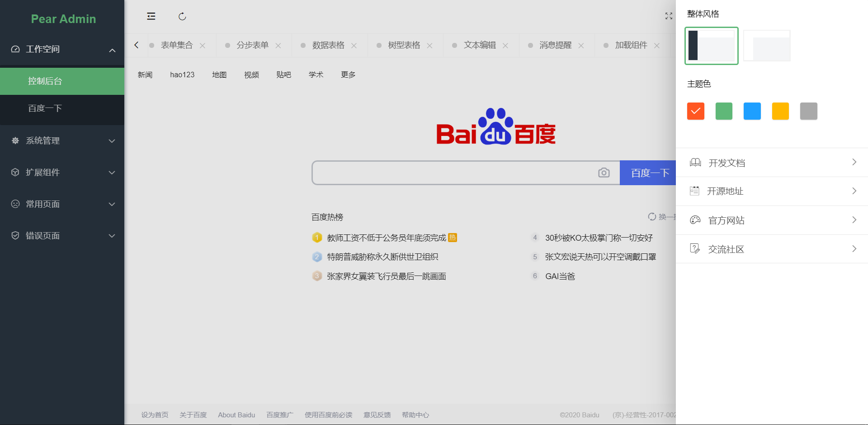
Task: Open the 贴吧 link
Action: (283, 75)
